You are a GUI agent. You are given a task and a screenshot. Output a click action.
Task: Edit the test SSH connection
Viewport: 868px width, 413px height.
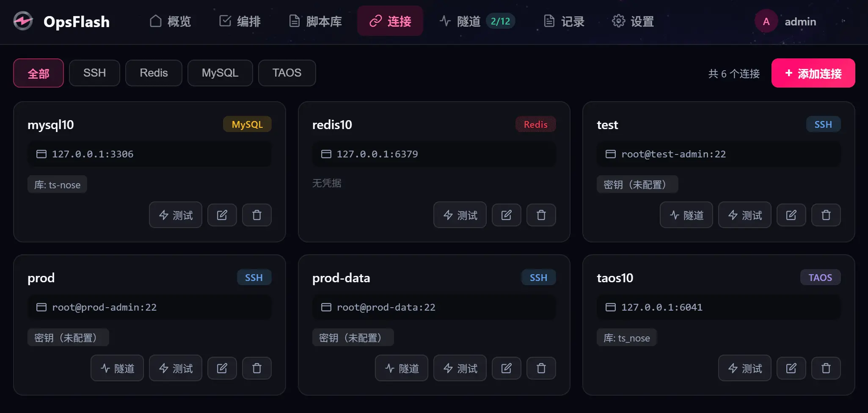(791, 215)
